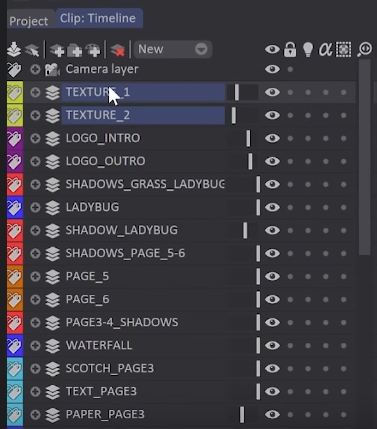Click layer stack icon of WATERFALL

pyautogui.click(x=52, y=345)
